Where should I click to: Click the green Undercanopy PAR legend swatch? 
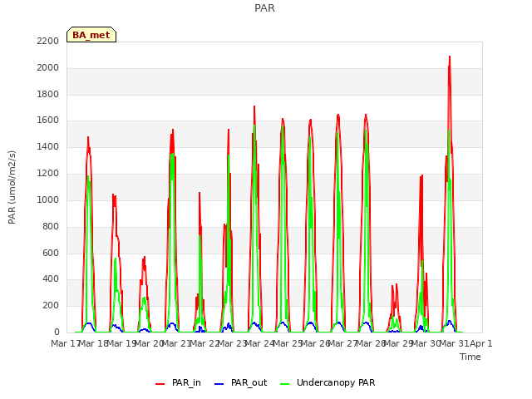(x=284, y=384)
